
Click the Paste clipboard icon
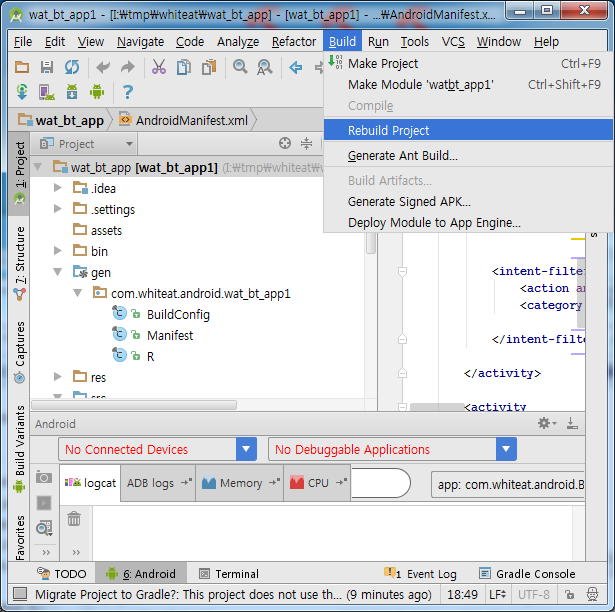point(209,67)
